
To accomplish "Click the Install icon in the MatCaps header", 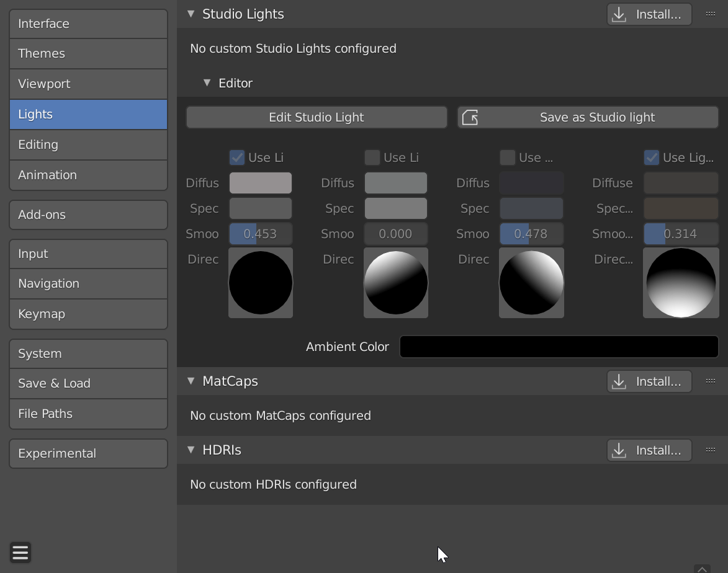I will tap(619, 381).
